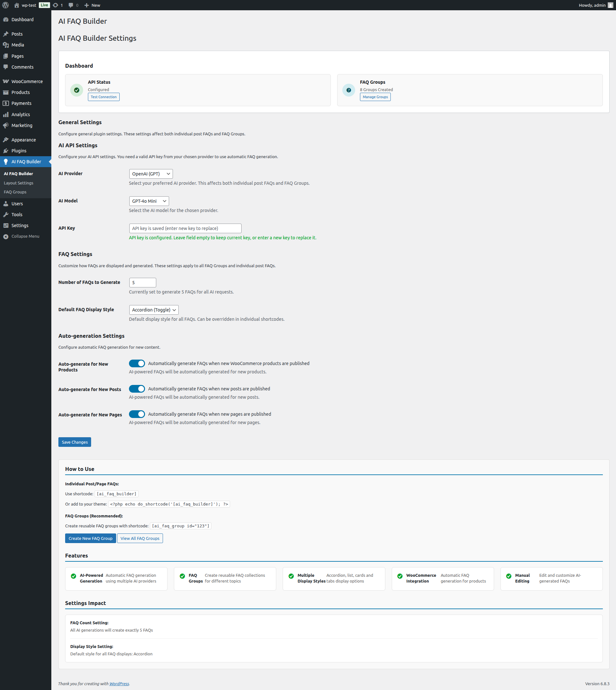Viewport: 616px width, 690px height.
Task: Click the Pages icon in sidebar
Action: pos(6,56)
